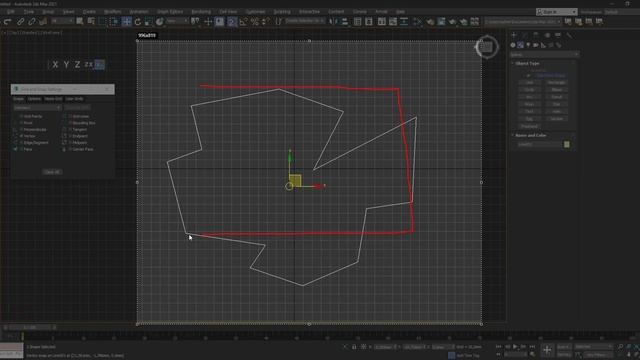640x360 pixels.
Task: Open the Customize menu
Action: click(255, 12)
